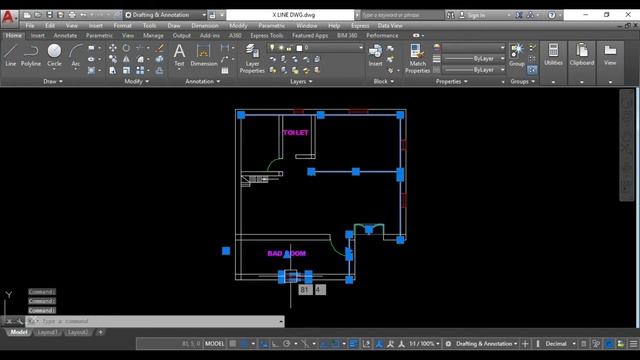The width and height of the screenshot is (640, 360).
Task: Toggle MODEL space button in status bar
Action: pyautogui.click(x=214, y=344)
